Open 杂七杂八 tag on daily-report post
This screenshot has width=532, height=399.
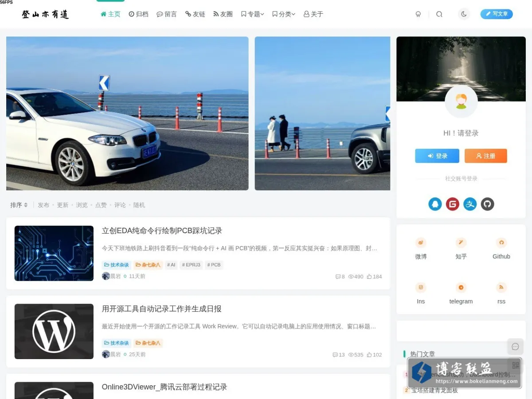(148, 343)
